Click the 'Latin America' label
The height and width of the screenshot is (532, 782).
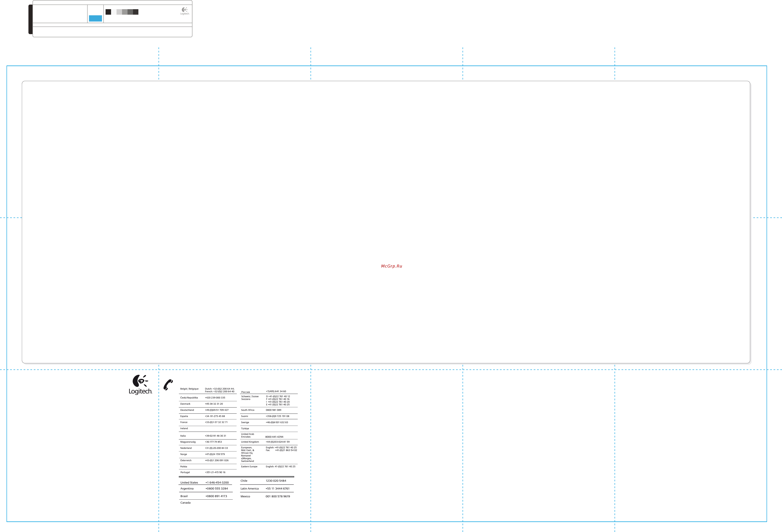tap(250, 489)
